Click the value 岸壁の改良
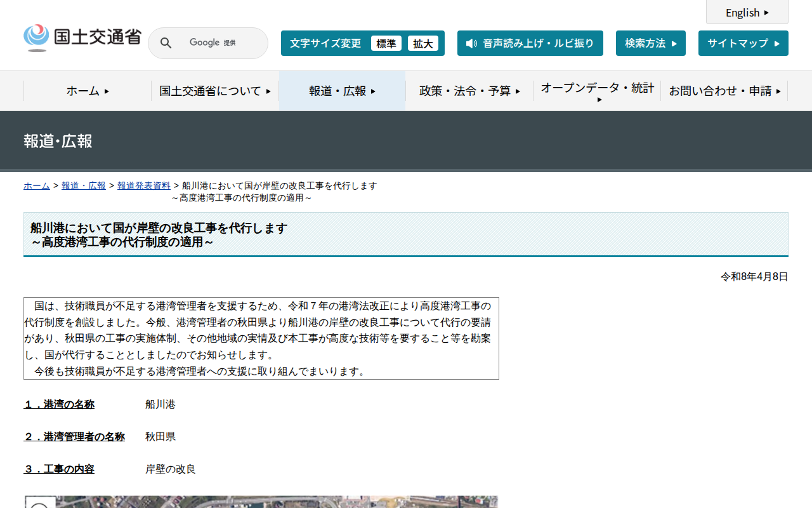The width and height of the screenshot is (812, 508). pyautogui.click(x=171, y=469)
